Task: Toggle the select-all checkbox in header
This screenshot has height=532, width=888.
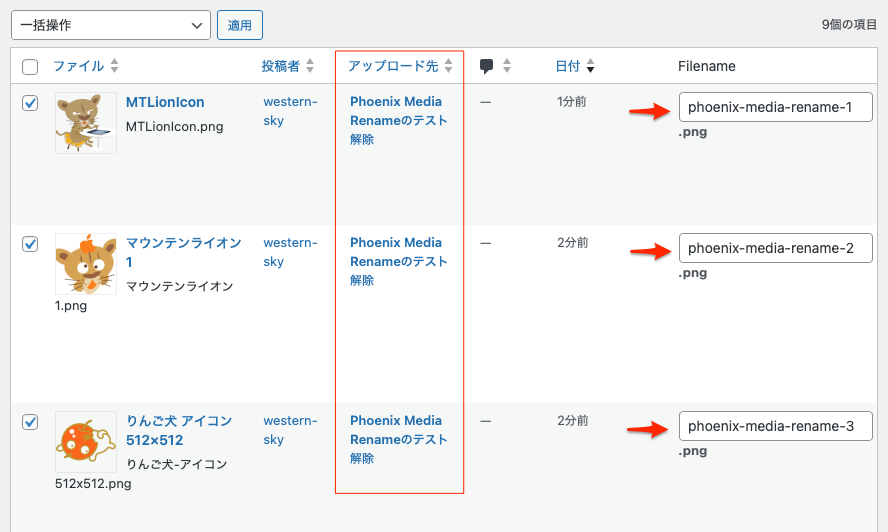Action: pos(30,67)
